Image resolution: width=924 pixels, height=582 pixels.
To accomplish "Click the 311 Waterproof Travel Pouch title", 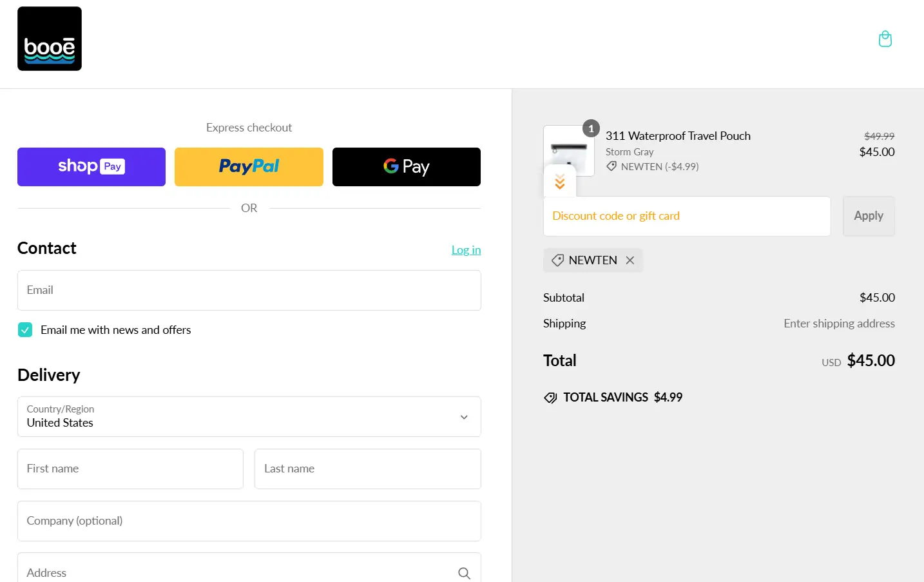I will (678, 136).
